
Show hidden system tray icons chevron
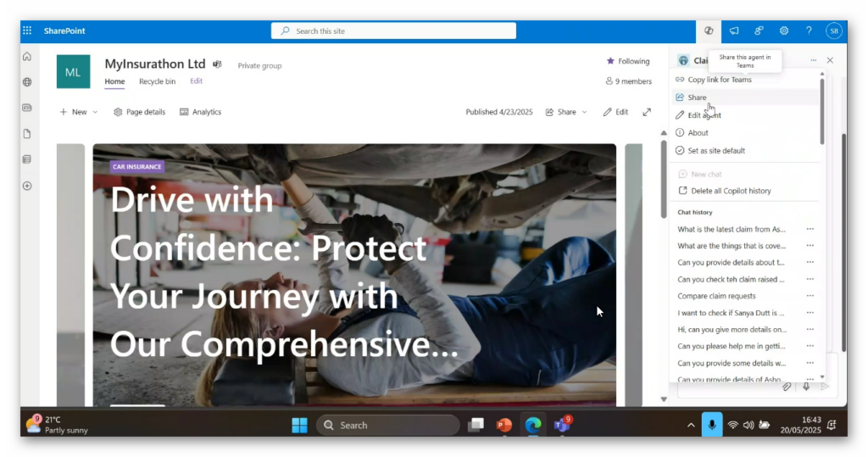[691, 426]
